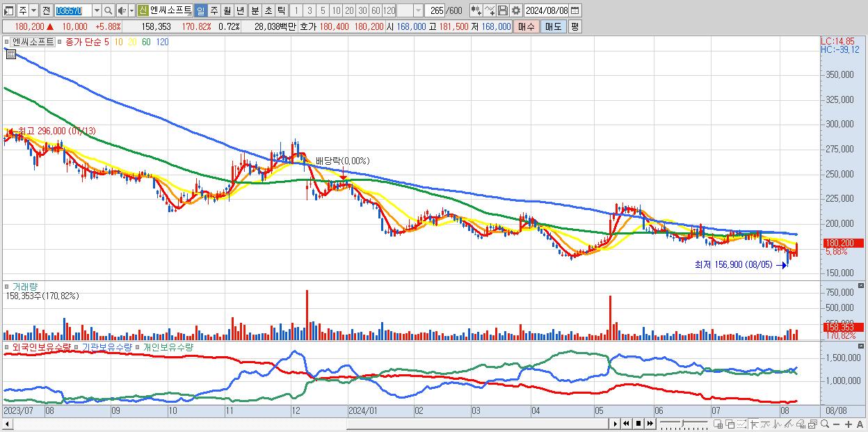Click the add line indicator icon
This screenshot has height=432, width=868.
coord(490,10)
